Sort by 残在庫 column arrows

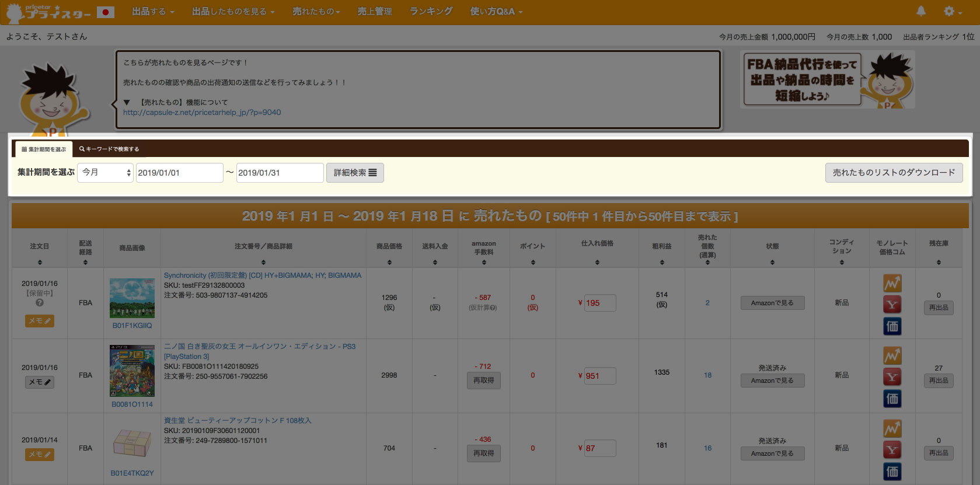939,263
